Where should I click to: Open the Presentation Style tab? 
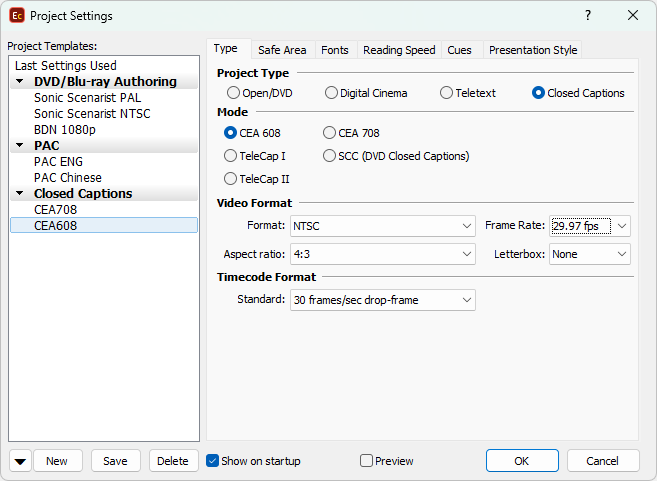point(532,50)
